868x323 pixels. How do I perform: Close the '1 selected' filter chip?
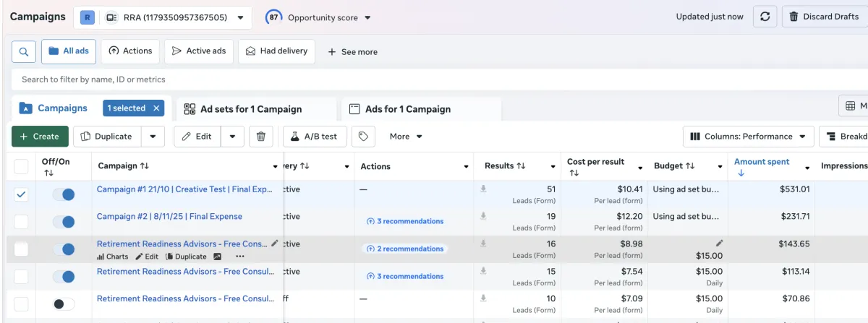156,108
